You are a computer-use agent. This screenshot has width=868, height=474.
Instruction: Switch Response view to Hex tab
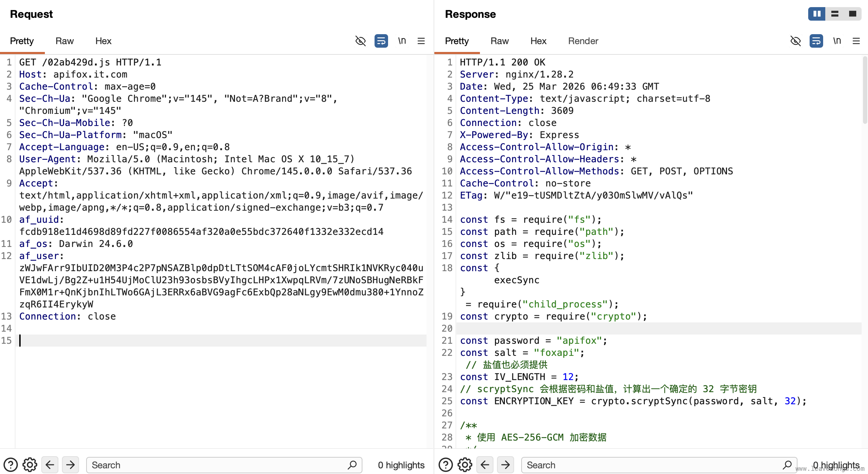tap(538, 41)
